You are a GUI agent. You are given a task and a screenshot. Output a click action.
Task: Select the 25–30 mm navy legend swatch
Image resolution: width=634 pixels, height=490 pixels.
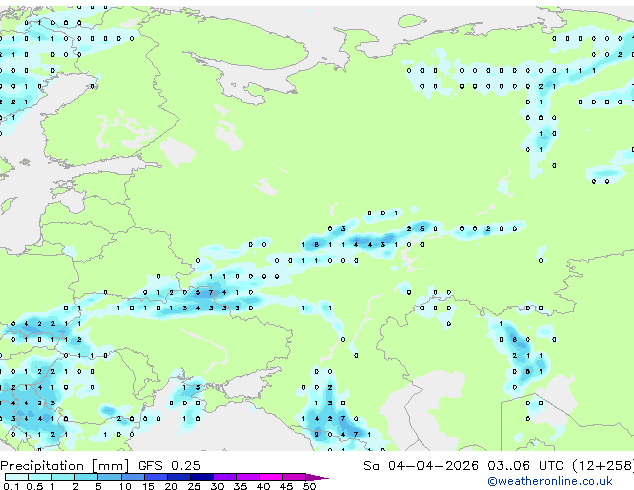pyautogui.click(x=202, y=477)
